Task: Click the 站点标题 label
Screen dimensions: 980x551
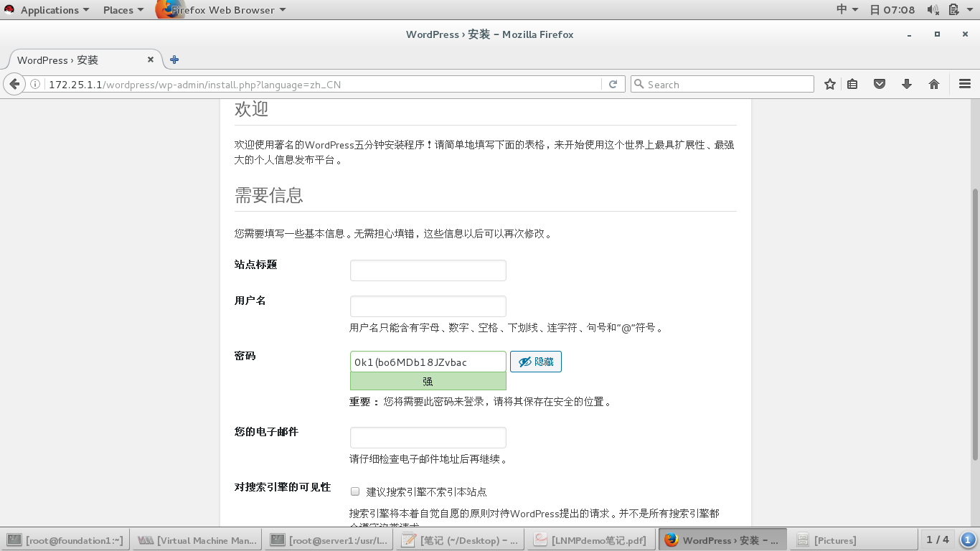Action: [x=255, y=265]
